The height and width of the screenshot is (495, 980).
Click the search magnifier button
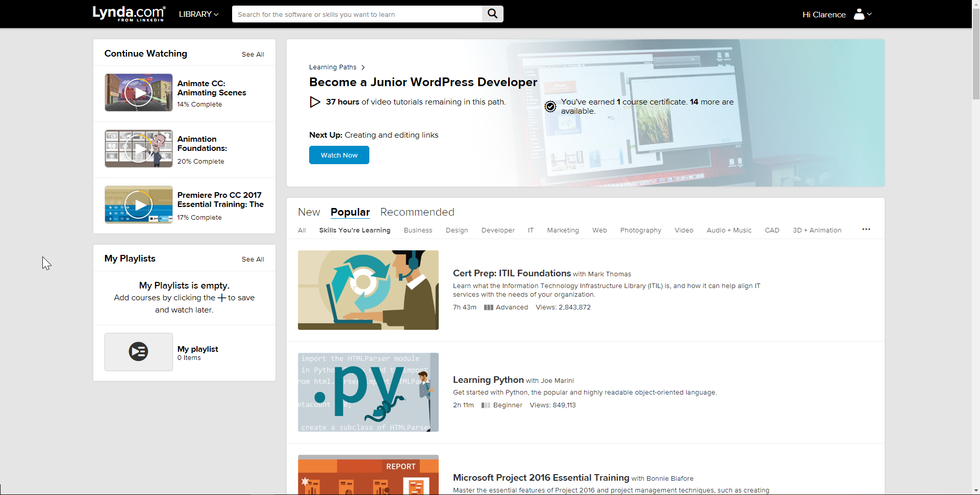pyautogui.click(x=492, y=14)
